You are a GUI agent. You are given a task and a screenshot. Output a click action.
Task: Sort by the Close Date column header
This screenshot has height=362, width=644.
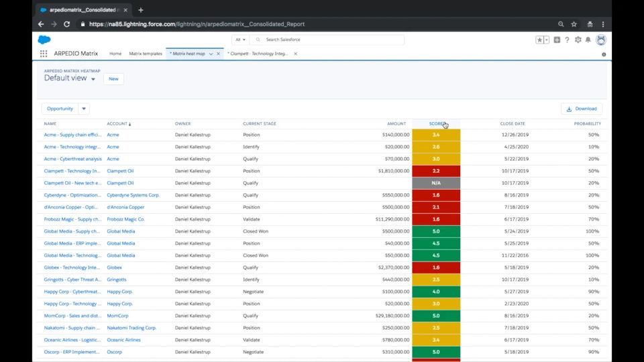click(512, 123)
